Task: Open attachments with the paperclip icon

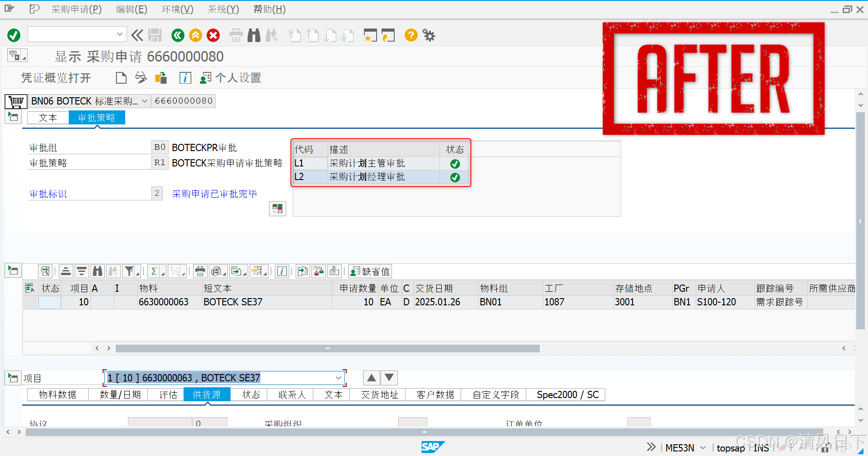Action: [x=335, y=271]
